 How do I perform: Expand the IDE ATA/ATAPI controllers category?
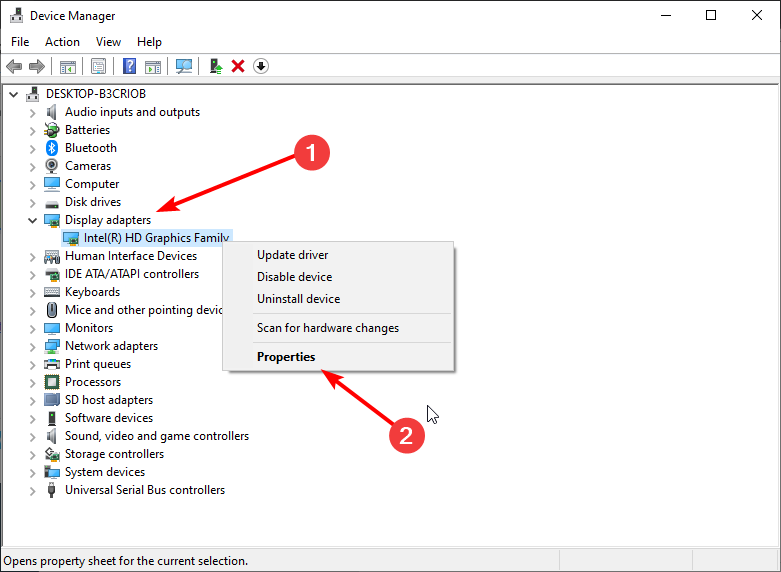coord(33,275)
